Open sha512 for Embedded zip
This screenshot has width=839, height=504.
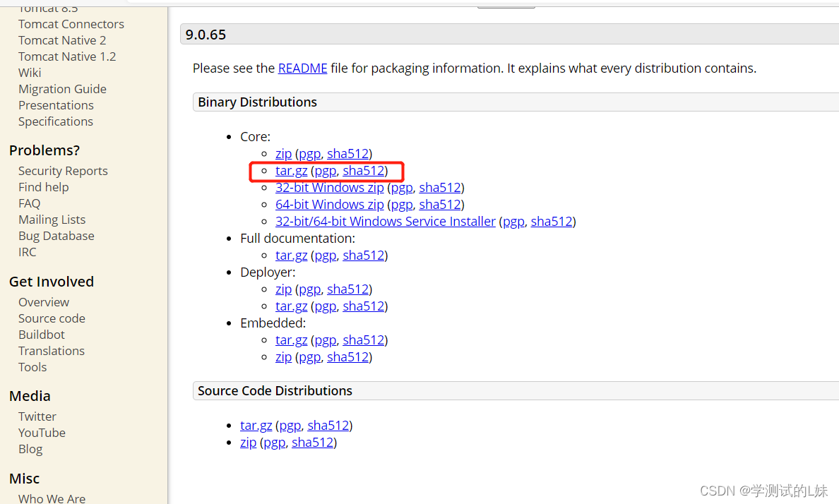coord(347,357)
